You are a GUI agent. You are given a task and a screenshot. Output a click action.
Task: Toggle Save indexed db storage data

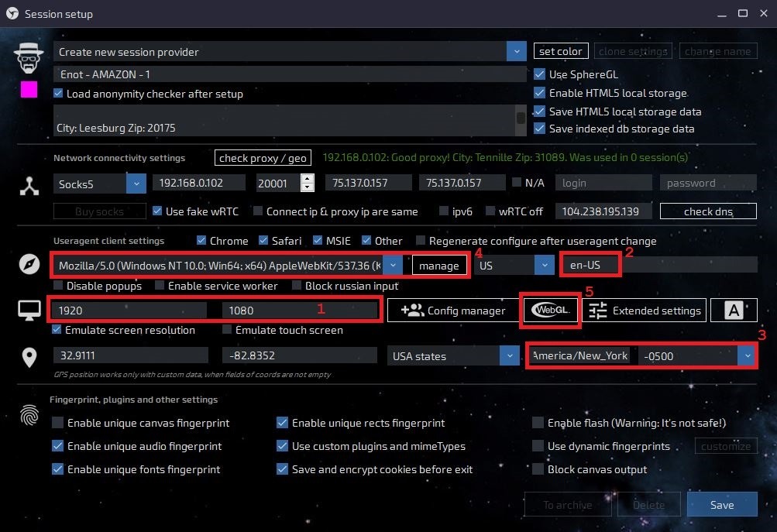pos(539,129)
